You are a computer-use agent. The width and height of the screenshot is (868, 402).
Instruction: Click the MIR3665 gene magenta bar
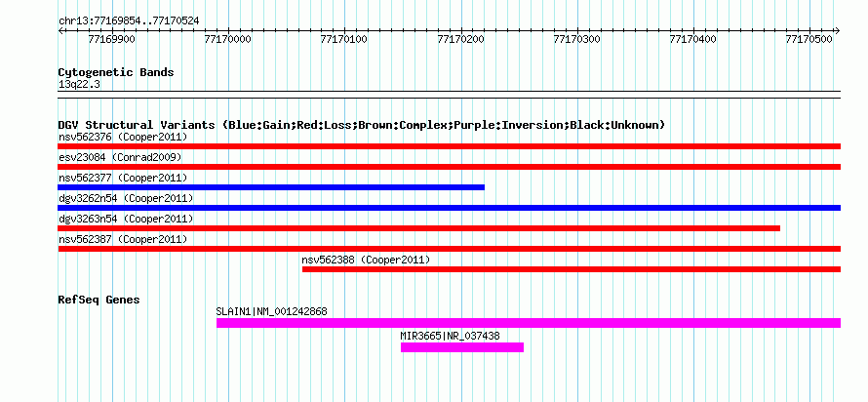tap(462, 347)
